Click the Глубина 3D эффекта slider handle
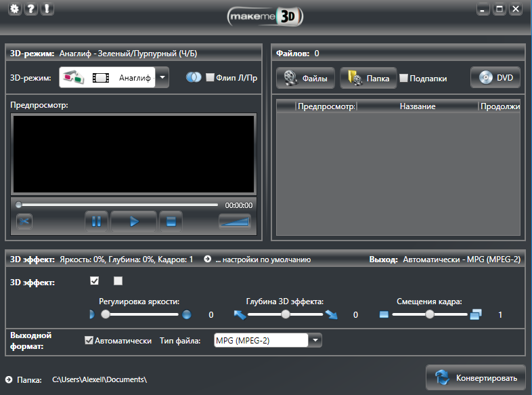This screenshot has width=532, height=395. pyautogui.click(x=286, y=314)
